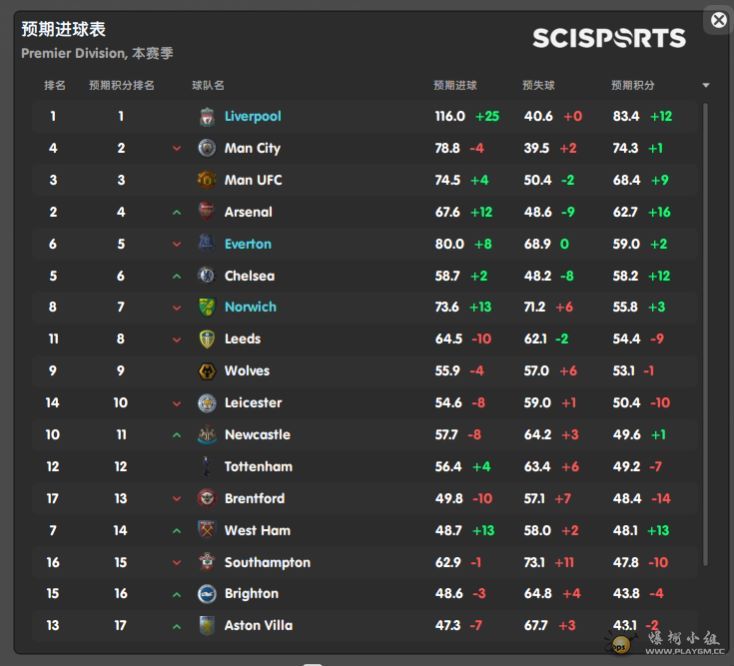Image resolution: width=734 pixels, height=666 pixels.
Task: Select the Wolves team name
Action: [x=247, y=371]
